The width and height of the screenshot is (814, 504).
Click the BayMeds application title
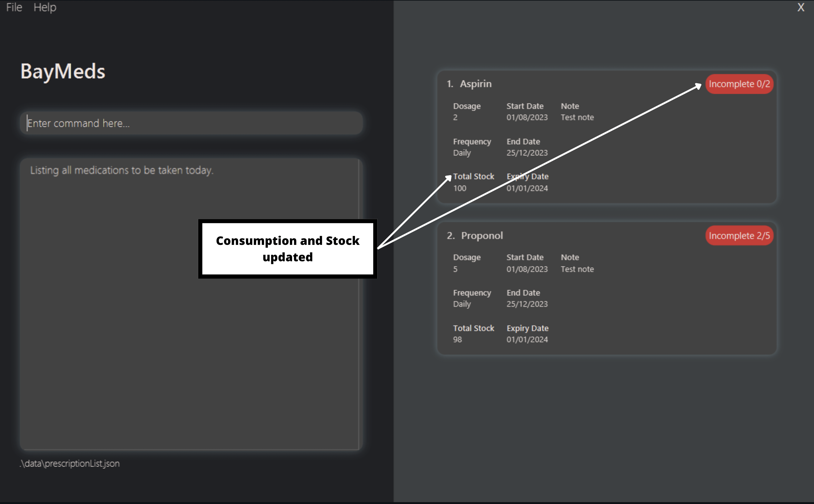click(63, 71)
